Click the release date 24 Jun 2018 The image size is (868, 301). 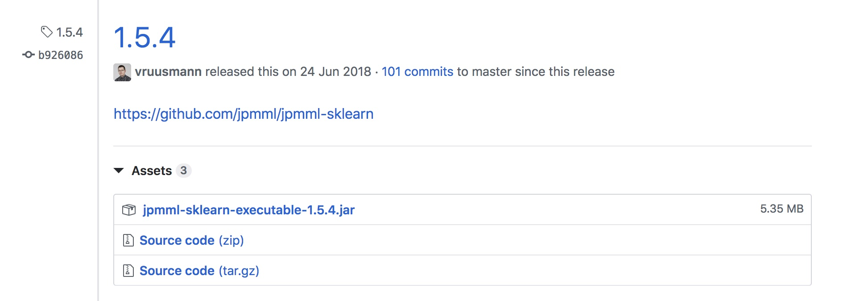tap(335, 72)
